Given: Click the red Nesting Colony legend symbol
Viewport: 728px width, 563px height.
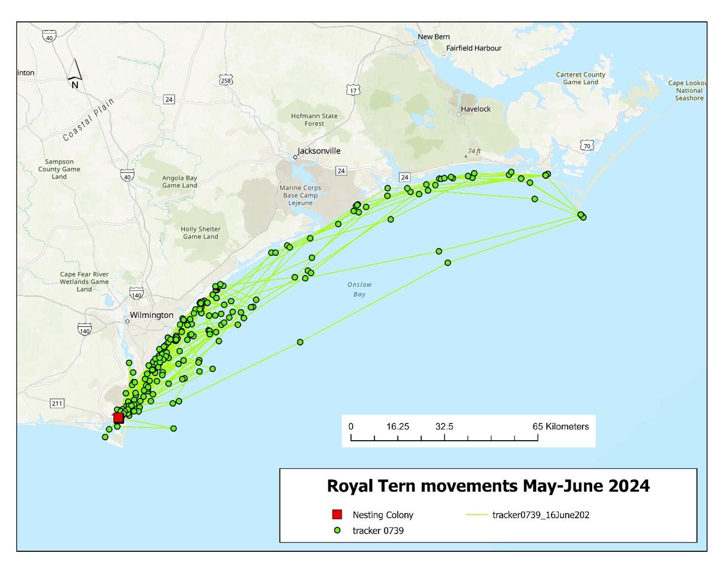Looking at the screenshot, I should coord(337,515).
